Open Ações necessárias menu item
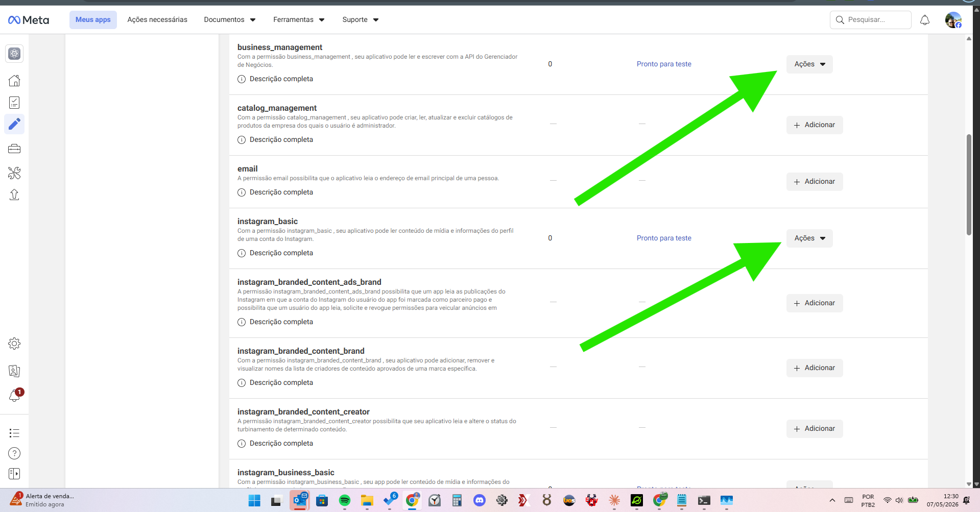Image resolution: width=980 pixels, height=512 pixels. [157, 20]
